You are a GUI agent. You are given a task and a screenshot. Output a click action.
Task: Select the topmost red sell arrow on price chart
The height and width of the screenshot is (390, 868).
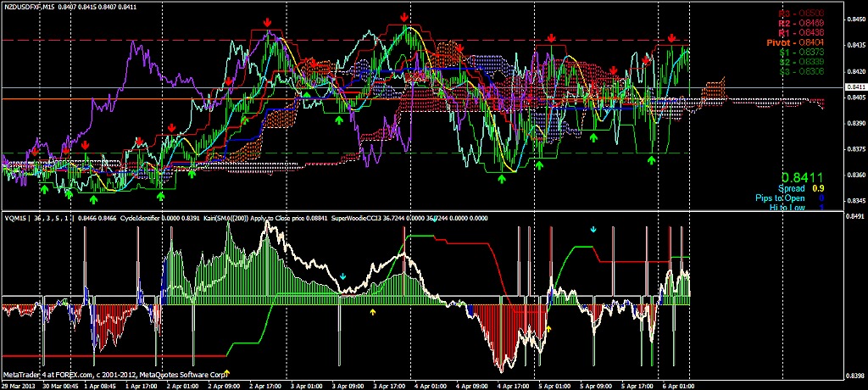(404, 16)
